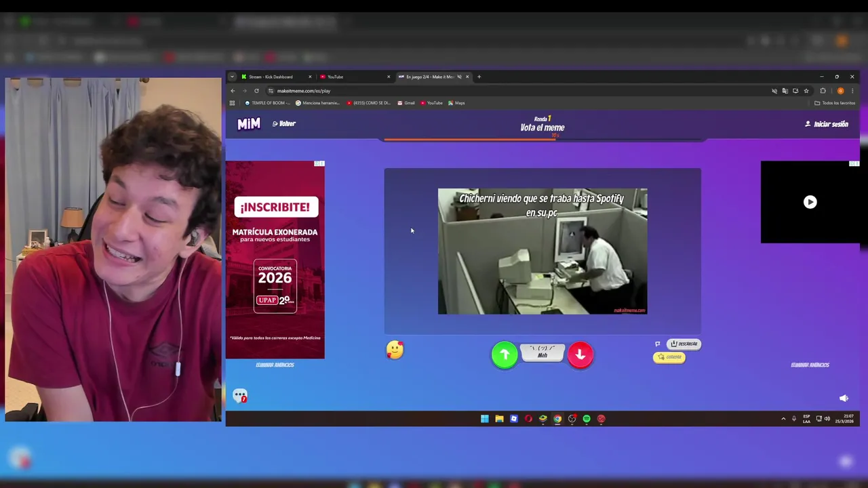Play the video ad on the right
Viewport: 868px width, 488px height.
pyautogui.click(x=810, y=202)
